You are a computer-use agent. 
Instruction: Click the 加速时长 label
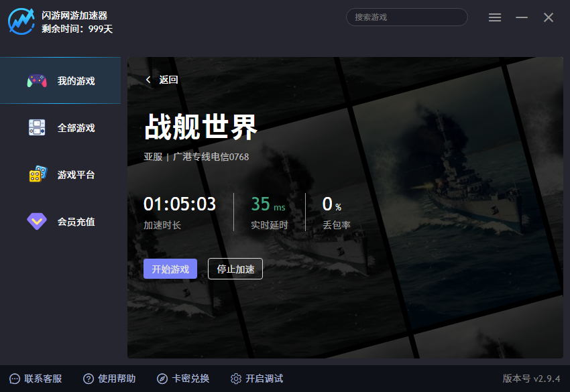(x=162, y=225)
